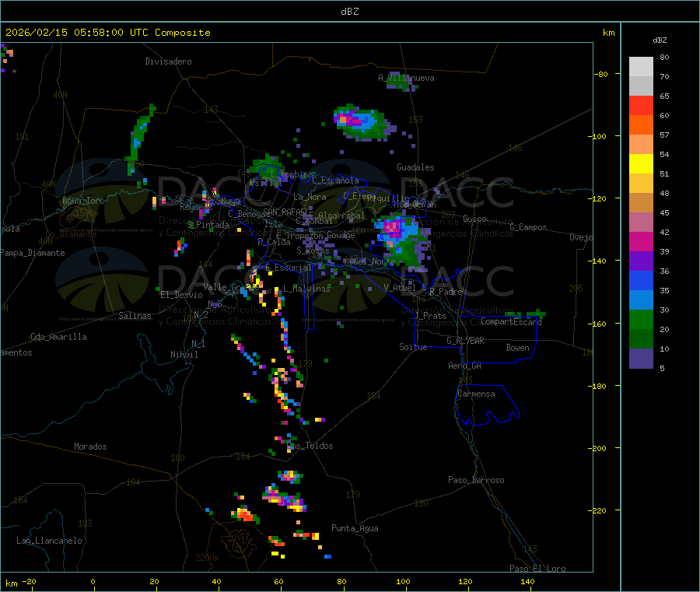
Task: Click the 'L_Malvinas' map label
Action: [306, 289]
